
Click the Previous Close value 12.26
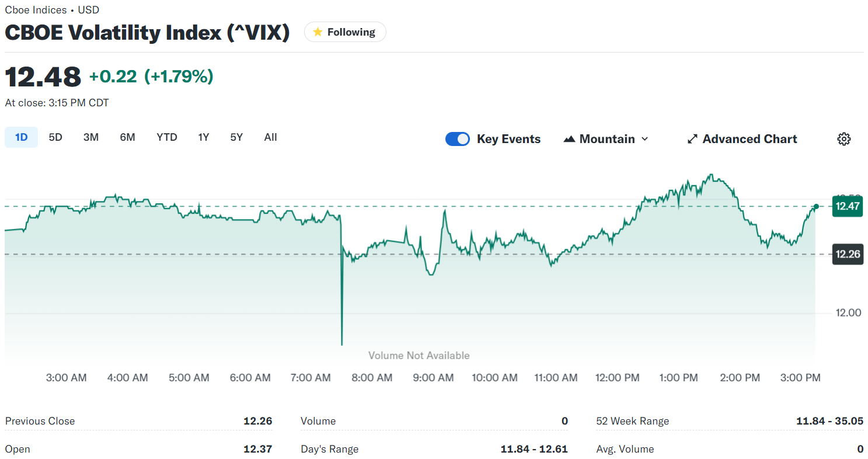point(258,421)
